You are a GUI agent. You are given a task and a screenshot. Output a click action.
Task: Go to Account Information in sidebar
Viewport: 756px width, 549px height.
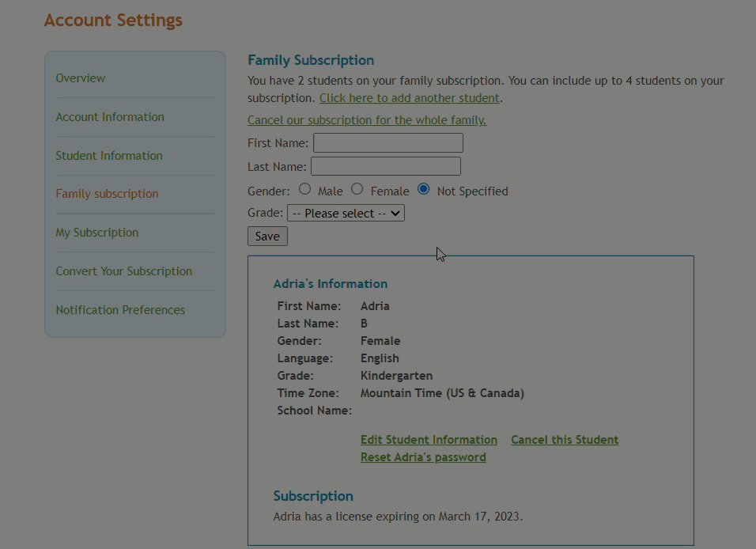(x=110, y=117)
